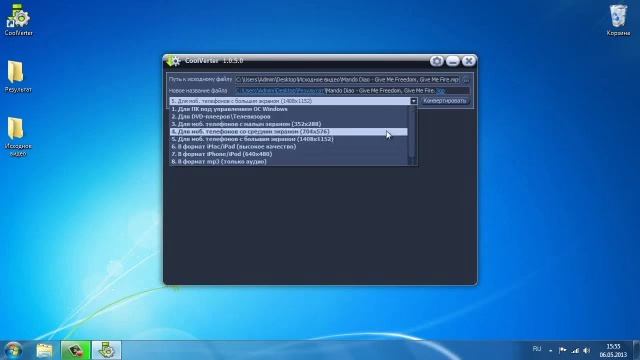
Task: Click Show Desktop strip at taskbar end
Action: tap(636, 350)
